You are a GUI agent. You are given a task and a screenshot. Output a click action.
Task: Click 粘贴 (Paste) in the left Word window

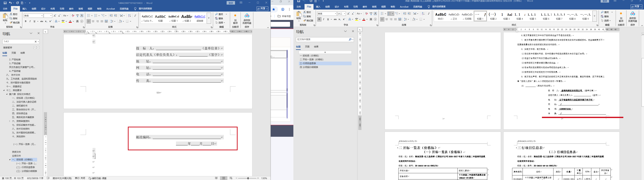(x=5, y=18)
